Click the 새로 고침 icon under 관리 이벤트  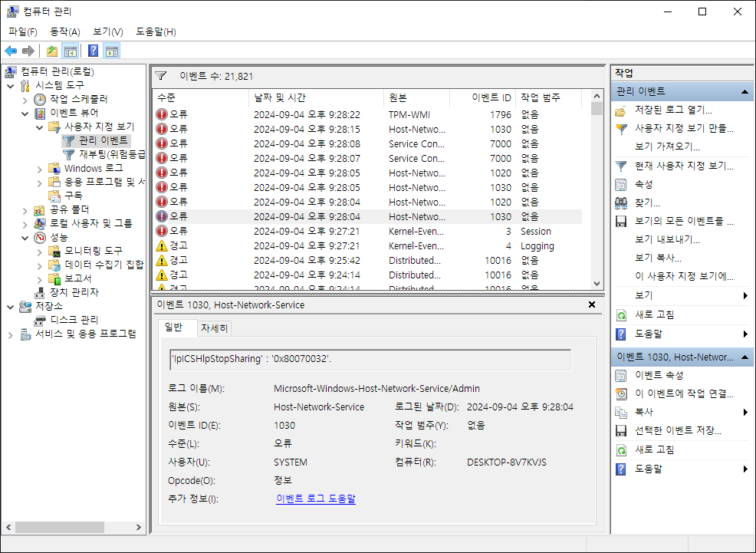point(621,315)
